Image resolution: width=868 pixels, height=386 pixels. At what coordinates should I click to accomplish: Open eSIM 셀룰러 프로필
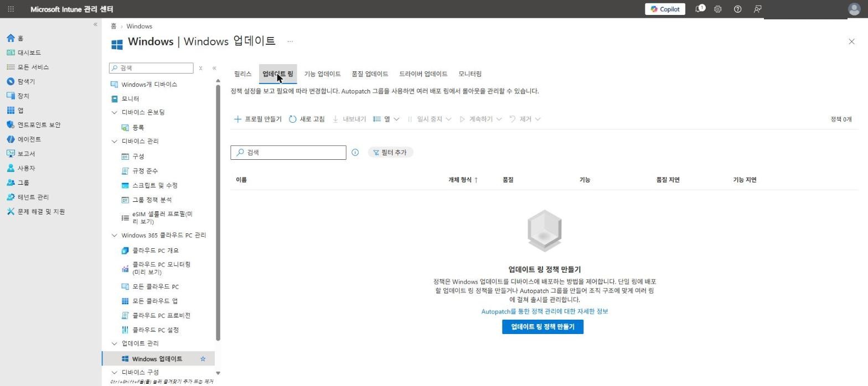[x=158, y=217]
